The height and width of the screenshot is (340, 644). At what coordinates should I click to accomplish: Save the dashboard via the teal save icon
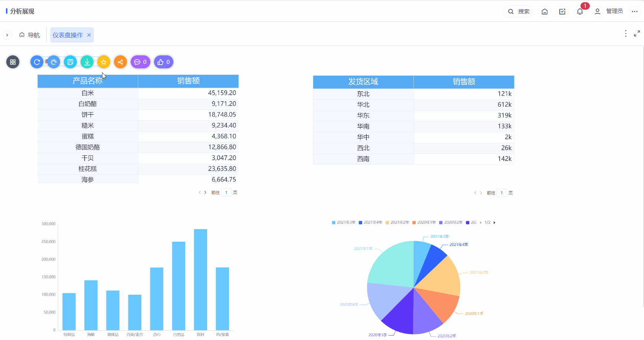pyautogui.click(x=70, y=62)
